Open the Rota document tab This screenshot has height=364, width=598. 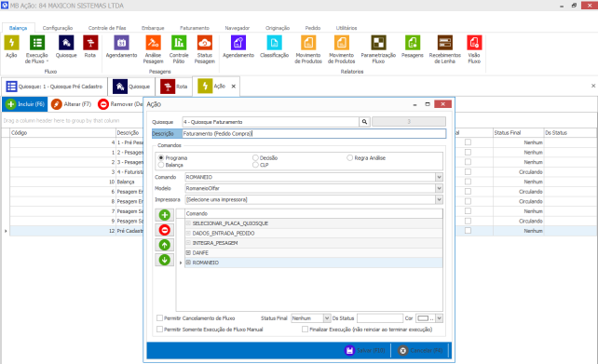click(x=174, y=87)
